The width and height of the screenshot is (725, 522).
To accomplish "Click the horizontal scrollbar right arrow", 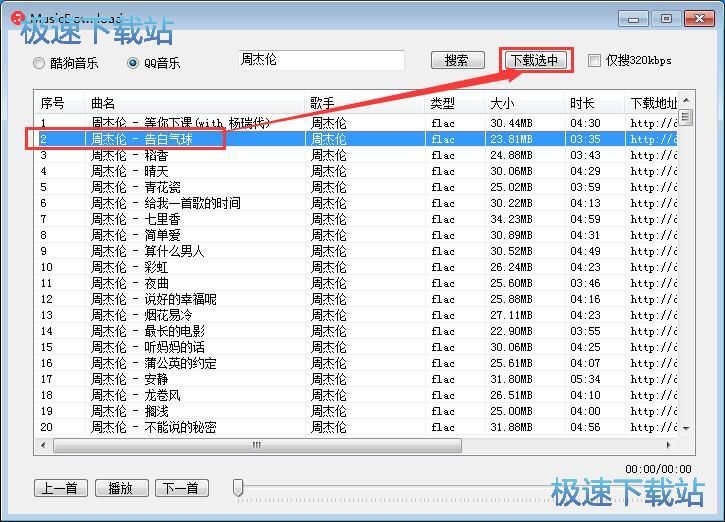I will (668, 445).
